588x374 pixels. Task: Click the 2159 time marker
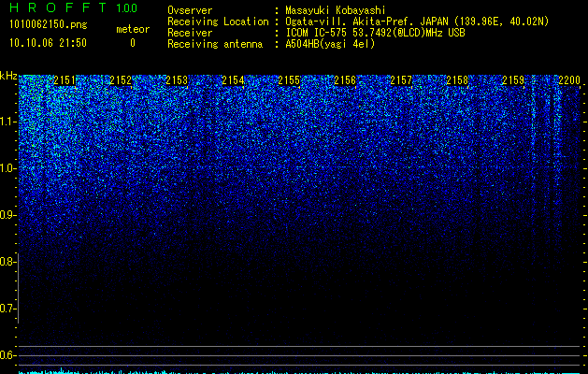(x=513, y=80)
